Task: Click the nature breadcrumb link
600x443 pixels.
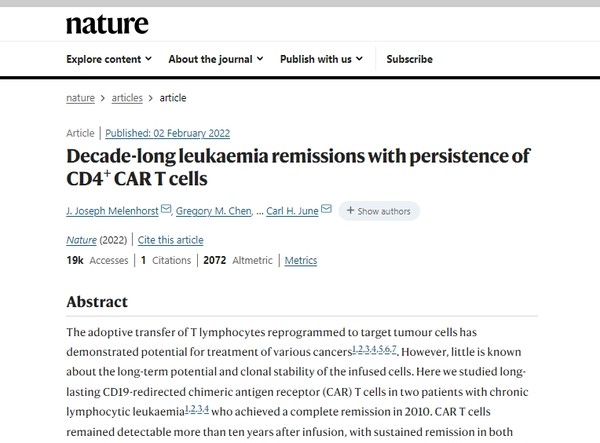Action: (80, 98)
